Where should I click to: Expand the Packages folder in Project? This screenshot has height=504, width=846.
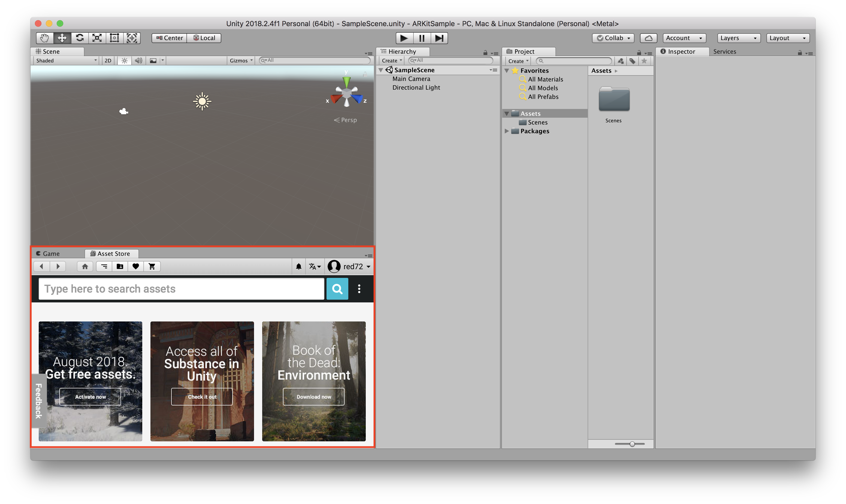507,131
